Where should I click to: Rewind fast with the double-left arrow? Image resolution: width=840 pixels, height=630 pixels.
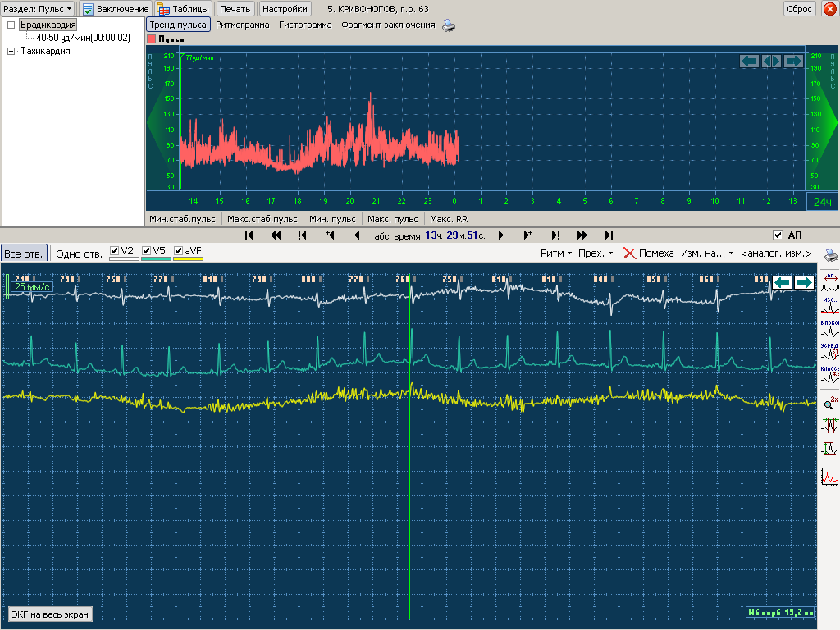point(276,235)
